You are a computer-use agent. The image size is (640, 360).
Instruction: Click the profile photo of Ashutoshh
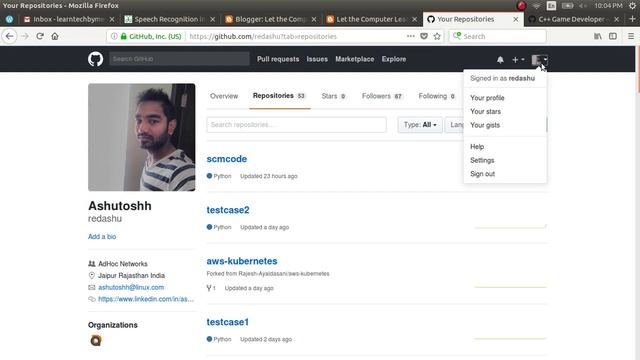point(142,137)
